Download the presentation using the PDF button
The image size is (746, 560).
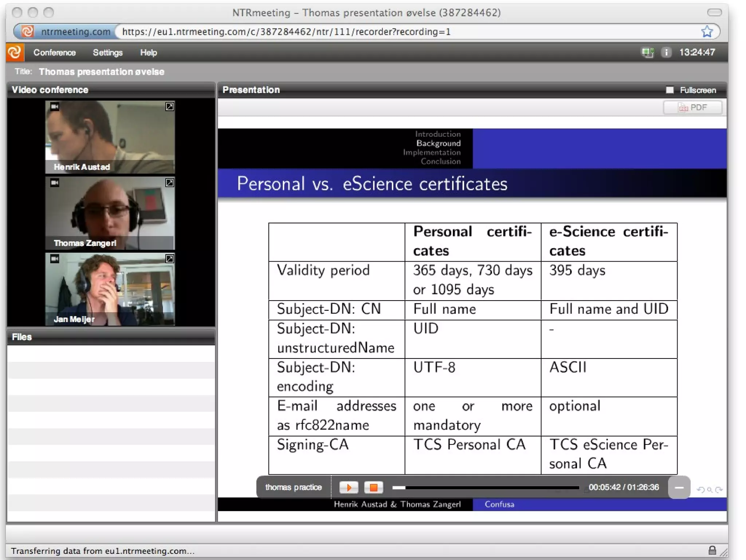click(x=692, y=107)
